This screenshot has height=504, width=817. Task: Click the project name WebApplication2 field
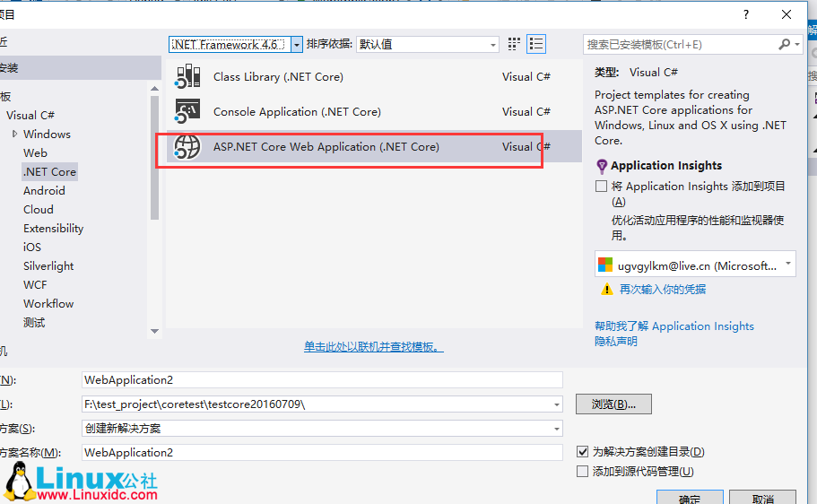[322, 380]
